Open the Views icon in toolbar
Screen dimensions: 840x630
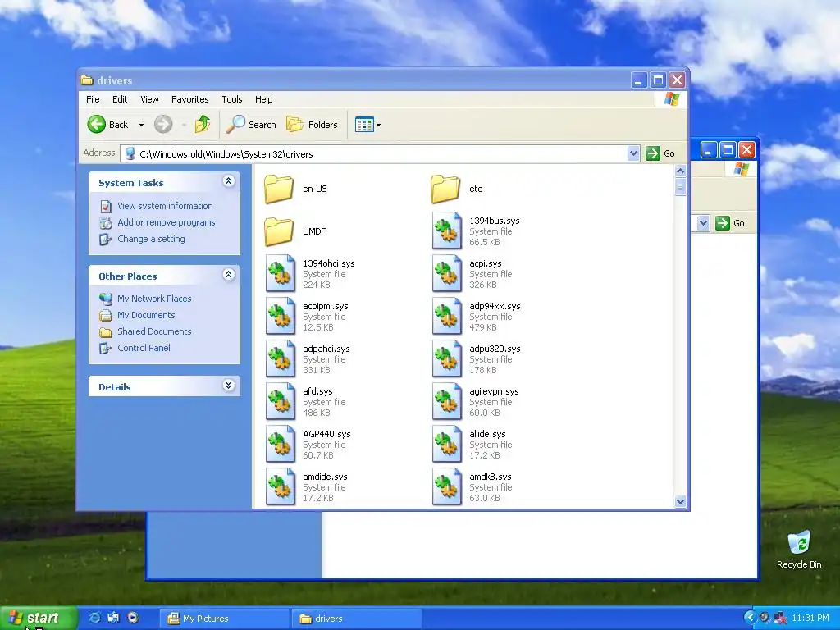(364, 125)
